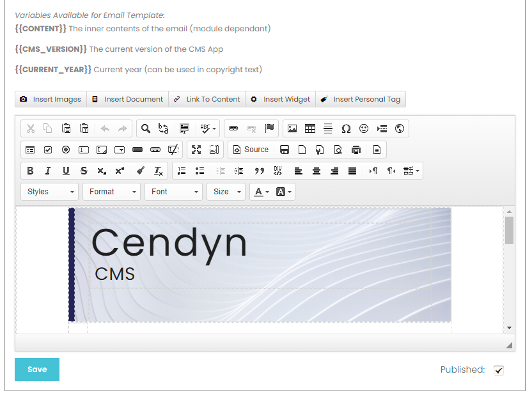Maximize the editor

coord(196,150)
